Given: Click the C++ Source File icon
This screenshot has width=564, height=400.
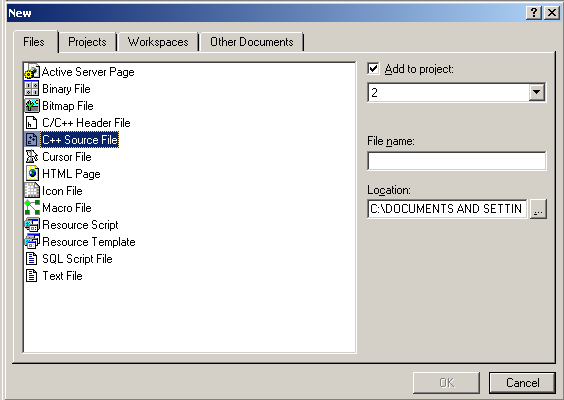Looking at the screenshot, I should (x=32, y=140).
